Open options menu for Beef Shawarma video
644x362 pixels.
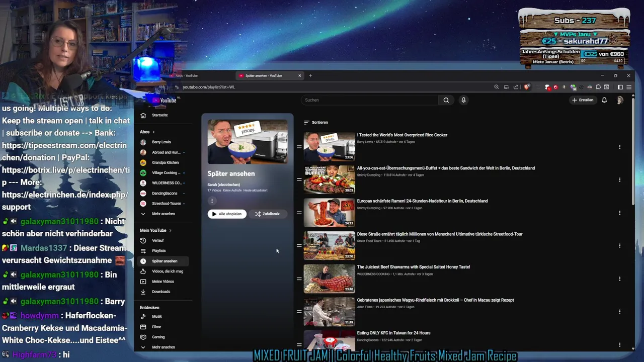coord(619,279)
